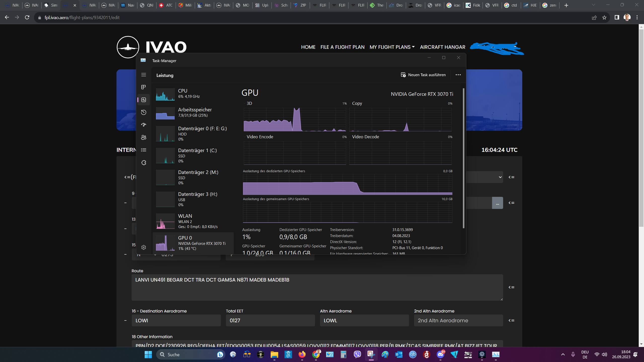Open the Users page icon
Image resolution: width=644 pixels, height=362 pixels.
coord(144,138)
